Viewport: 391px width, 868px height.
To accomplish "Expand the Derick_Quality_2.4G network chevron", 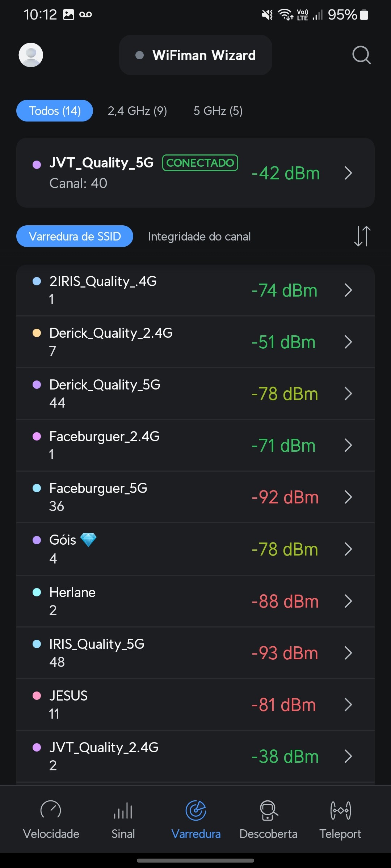I will click(348, 342).
